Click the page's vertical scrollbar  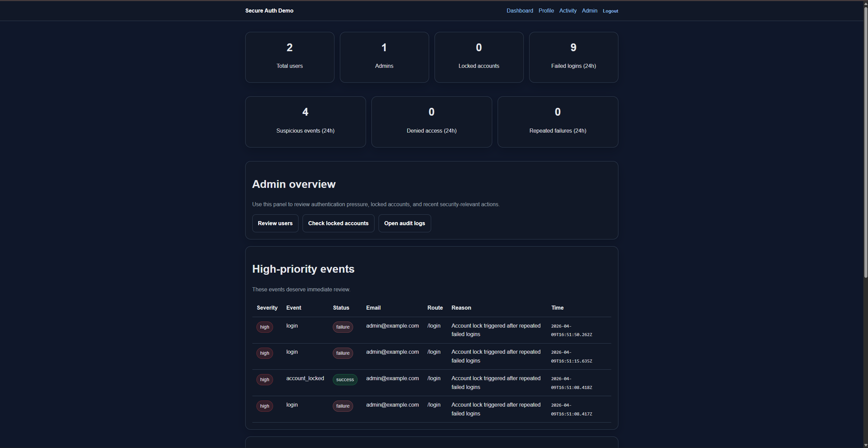click(x=865, y=142)
